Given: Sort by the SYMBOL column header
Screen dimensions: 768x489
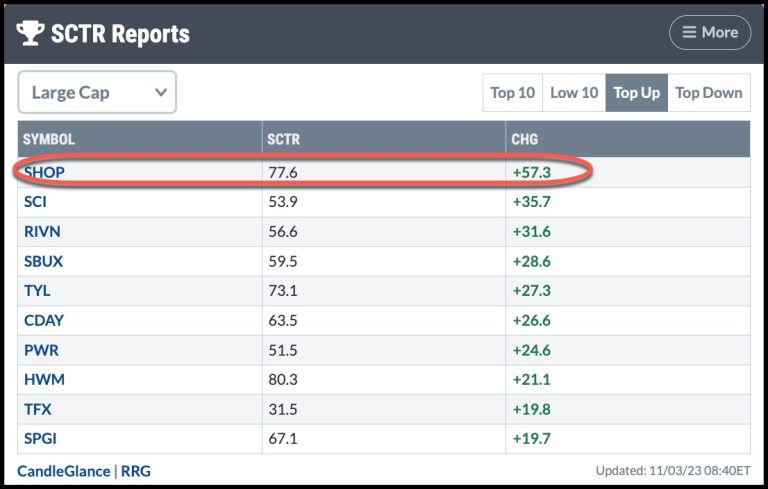Looking at the screenshot, I should tap(49, 139).
